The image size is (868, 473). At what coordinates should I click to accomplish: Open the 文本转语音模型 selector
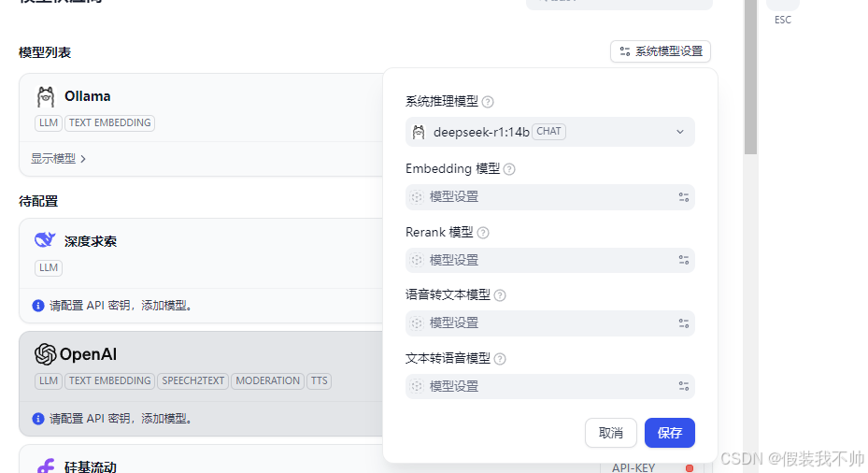(549, 387)
